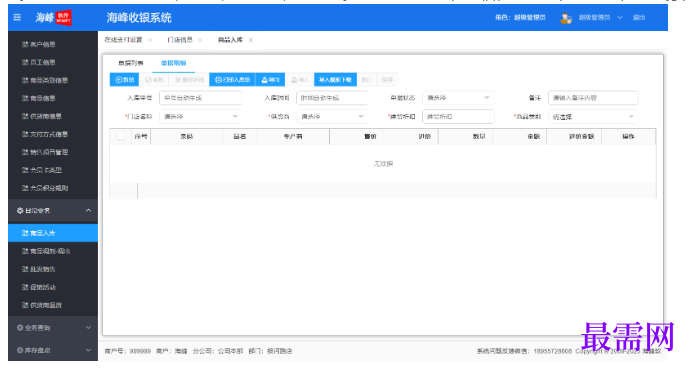Image resolution: width=693 pixels, height=368 pixels.
Task: Open the 商品类别 dropdown
Action: (593, 117)
